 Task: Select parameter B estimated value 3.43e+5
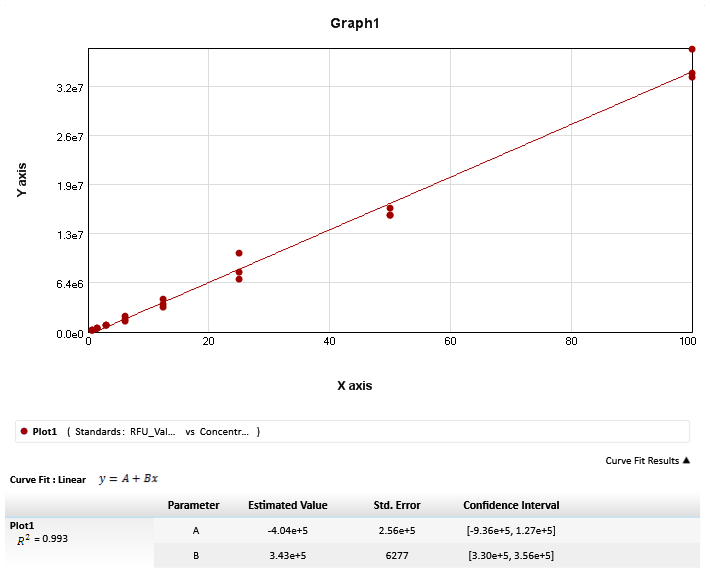(x=287, y=556)
